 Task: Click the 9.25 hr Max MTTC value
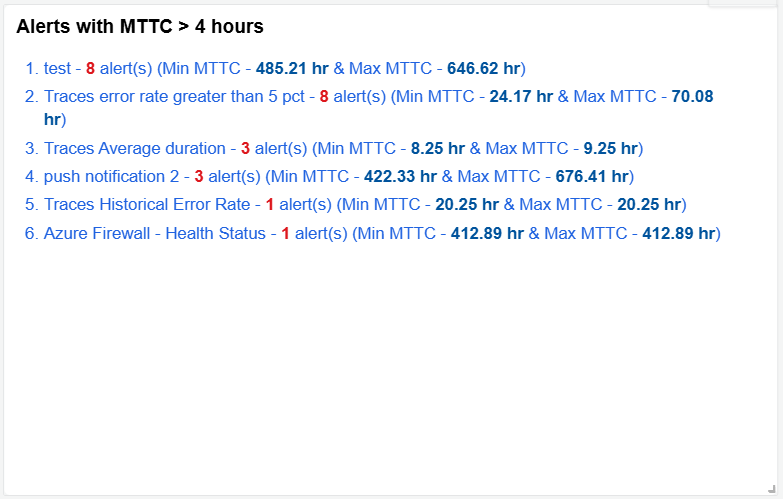[x=610, y=149]
